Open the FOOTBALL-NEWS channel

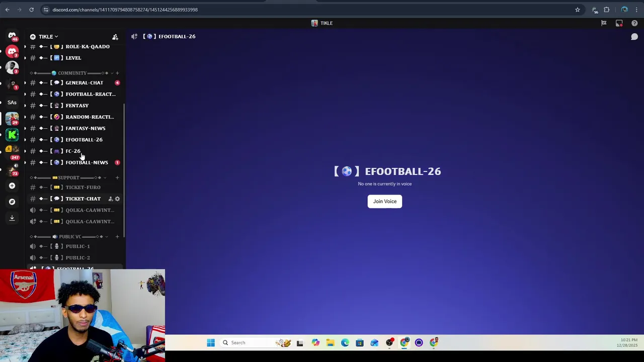click(74, 162)
